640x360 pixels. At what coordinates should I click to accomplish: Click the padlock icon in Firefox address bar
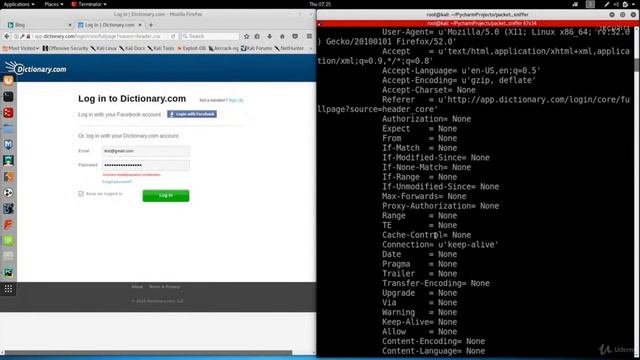tap(28, 36)
